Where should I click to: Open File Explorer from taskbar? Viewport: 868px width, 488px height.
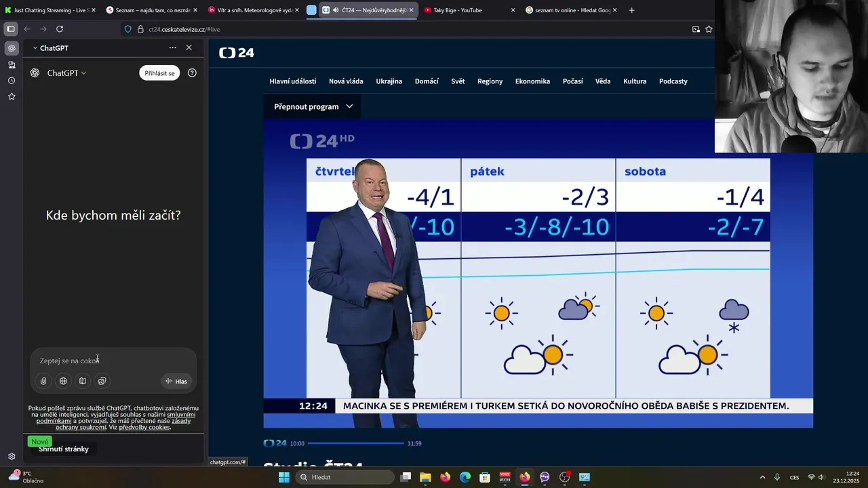(x=425, y=477)
